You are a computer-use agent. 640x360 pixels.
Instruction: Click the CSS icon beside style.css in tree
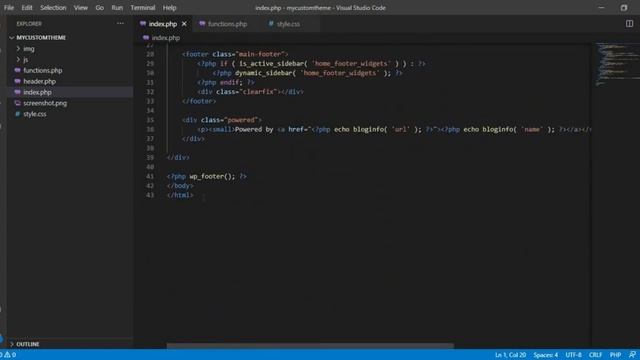(18, 114)
